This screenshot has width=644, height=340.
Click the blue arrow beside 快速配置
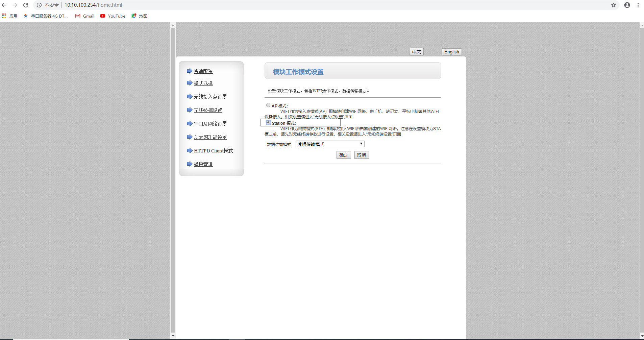[190, 71]
